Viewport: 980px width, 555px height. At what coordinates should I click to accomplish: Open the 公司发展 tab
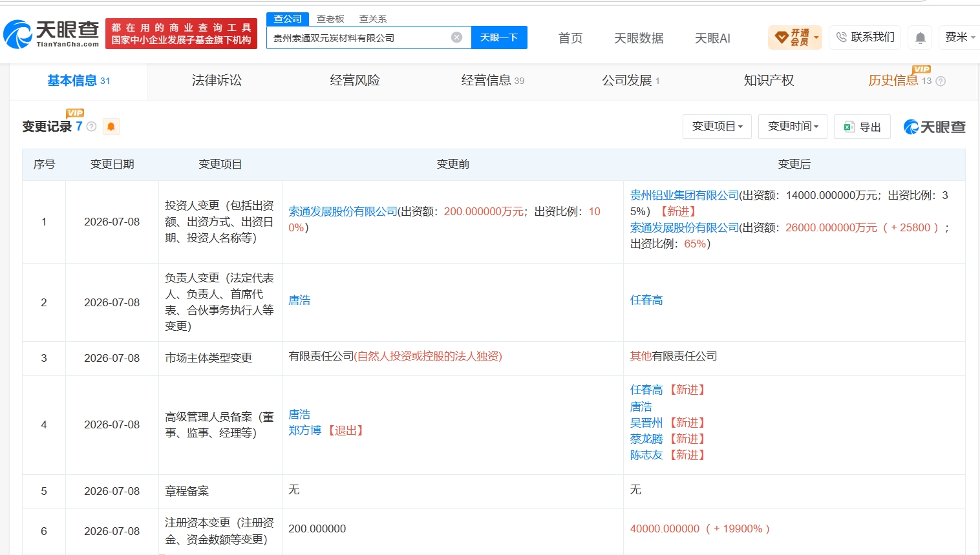click(631, 81)
